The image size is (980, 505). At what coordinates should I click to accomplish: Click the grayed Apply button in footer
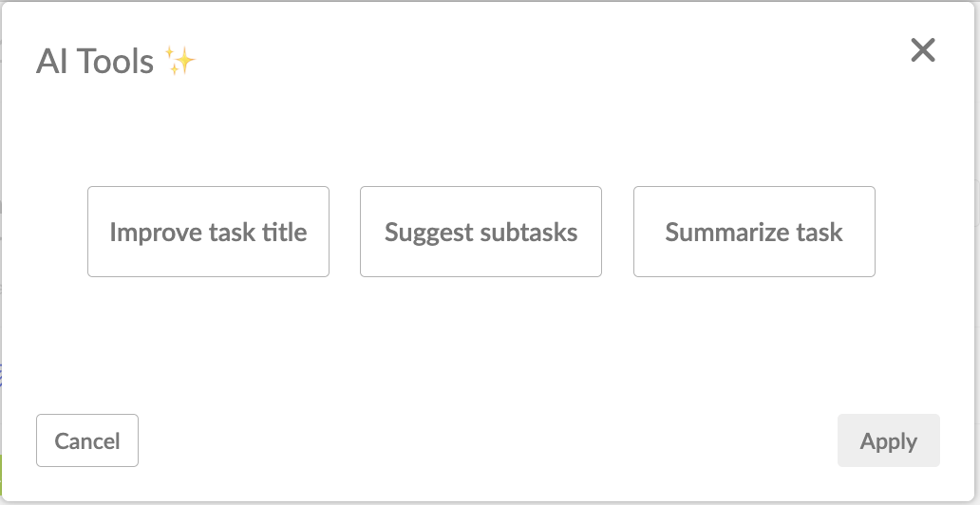tap(888, 440)
